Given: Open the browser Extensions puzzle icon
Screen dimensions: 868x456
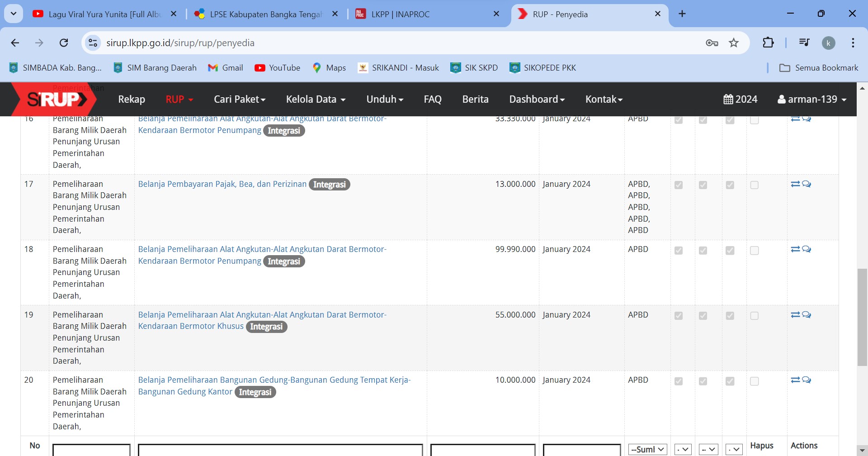Looking at the screenshot, I should tap(768, 43).
